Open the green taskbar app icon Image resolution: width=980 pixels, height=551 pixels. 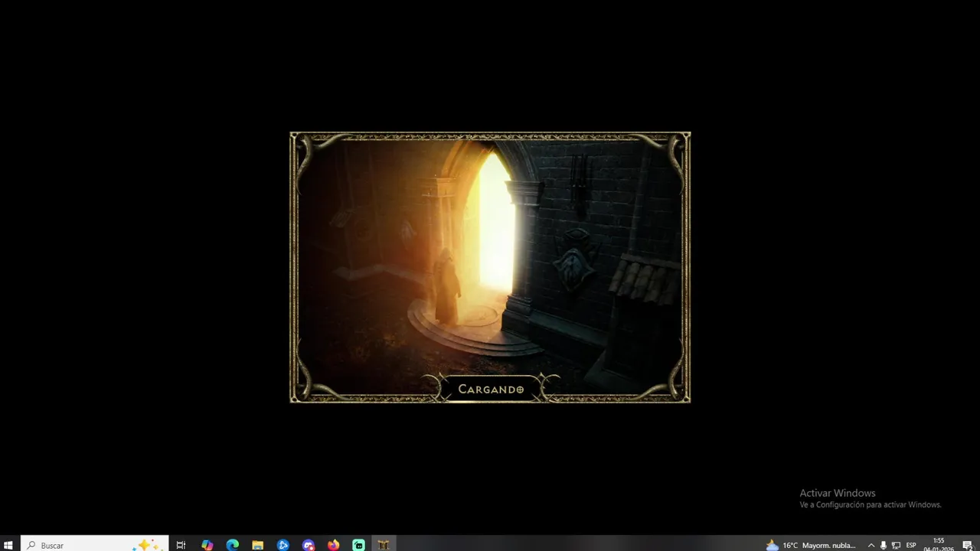click(x=359, y=545)
